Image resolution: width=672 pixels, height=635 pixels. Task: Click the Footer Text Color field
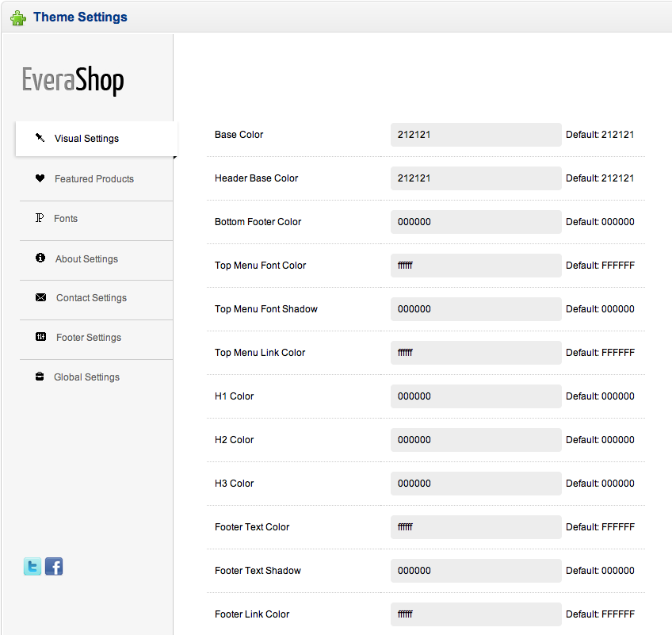point(475,527)
